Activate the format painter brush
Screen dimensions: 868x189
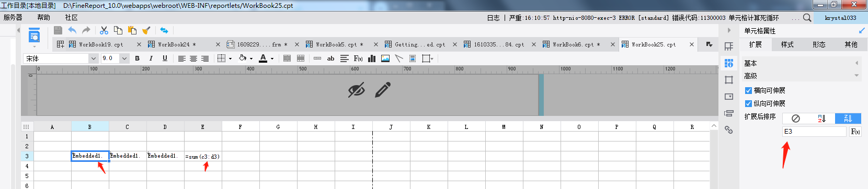coord(146,30)
